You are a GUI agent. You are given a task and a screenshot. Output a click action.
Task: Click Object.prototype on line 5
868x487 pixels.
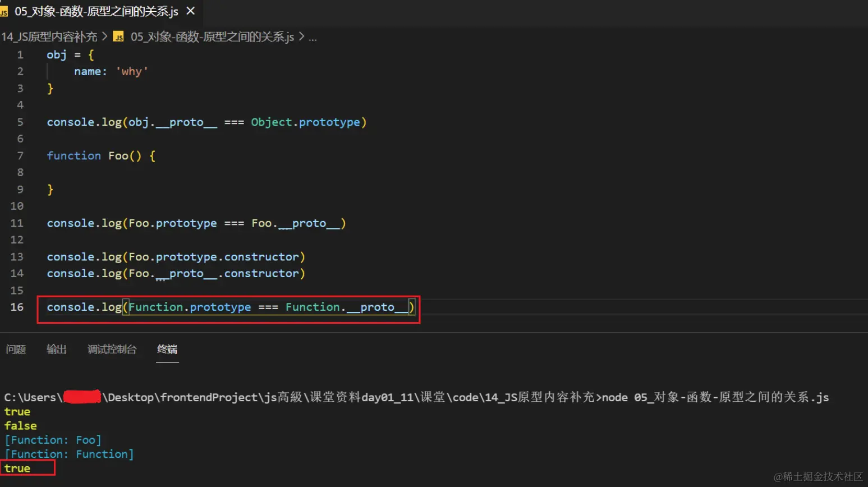305,122
